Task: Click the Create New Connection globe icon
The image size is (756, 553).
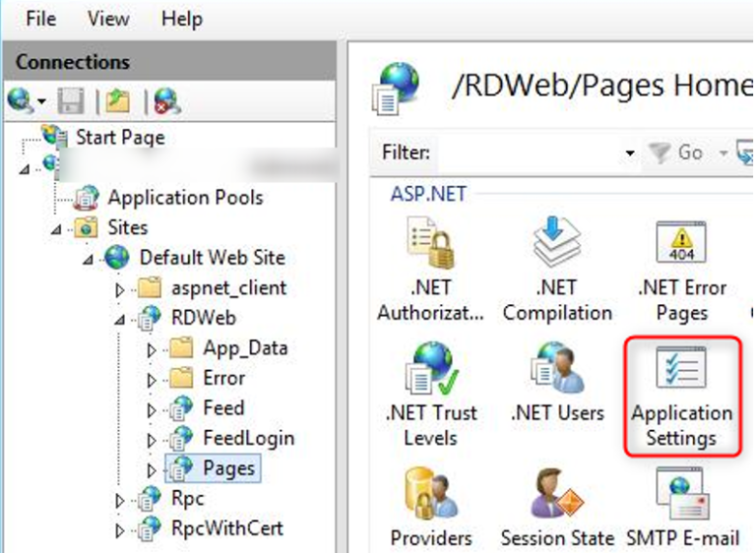Action: tap(20, 100)
